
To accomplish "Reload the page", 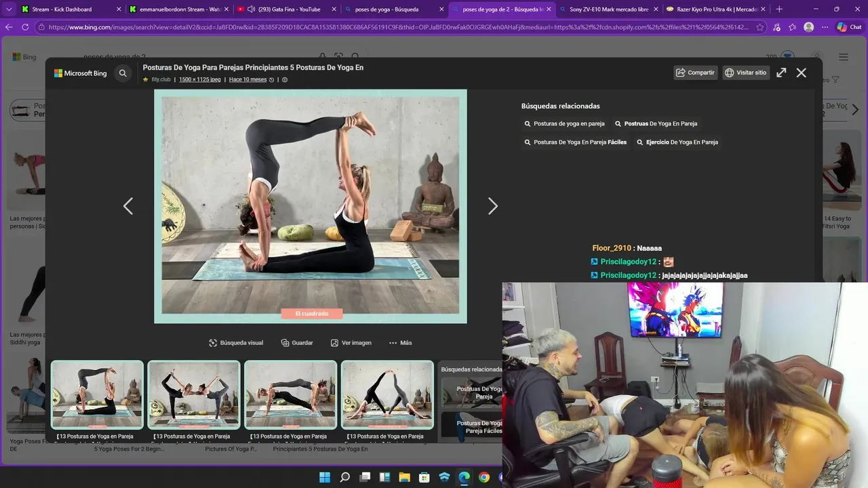I will (25, 27).
